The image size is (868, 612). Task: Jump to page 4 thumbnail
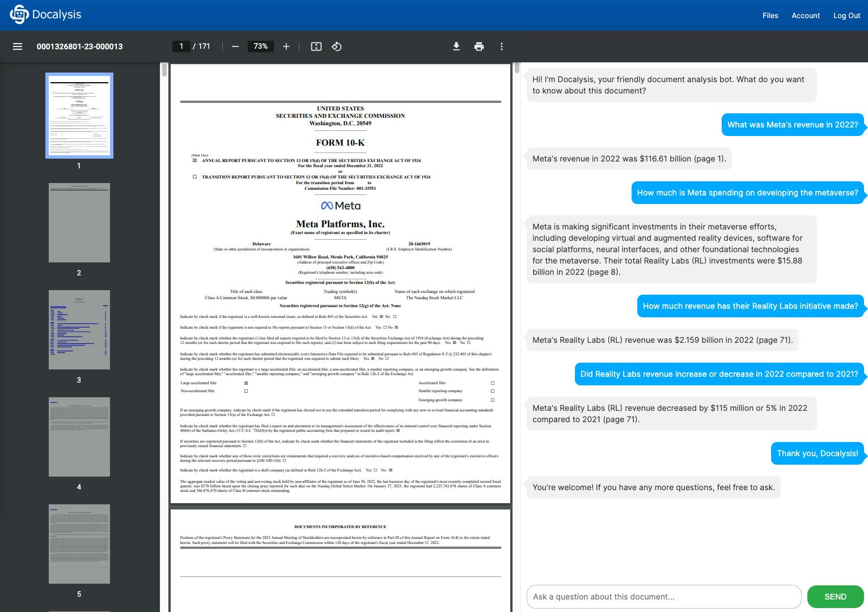(79, 437)
